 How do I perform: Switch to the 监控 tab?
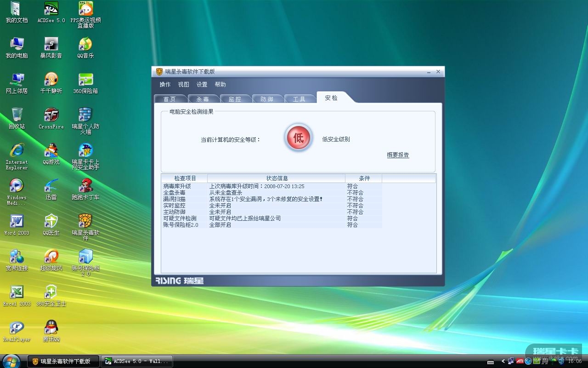click(235, 99)
